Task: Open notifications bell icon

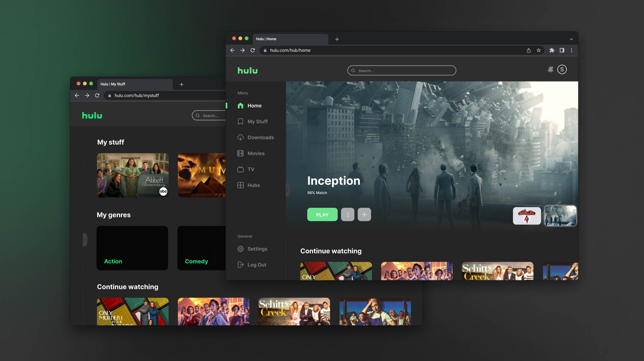Action: (550, 70)
